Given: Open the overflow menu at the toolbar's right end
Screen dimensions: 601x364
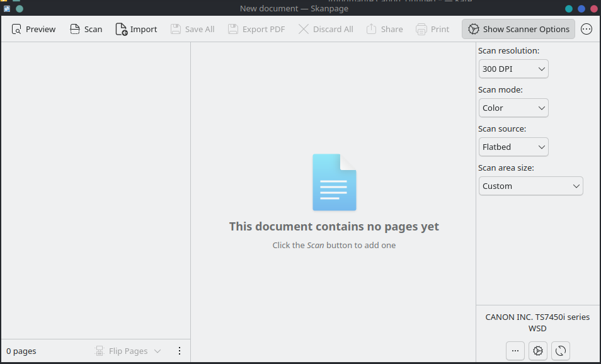Looking at the screenshot, I should coord(587,29).
